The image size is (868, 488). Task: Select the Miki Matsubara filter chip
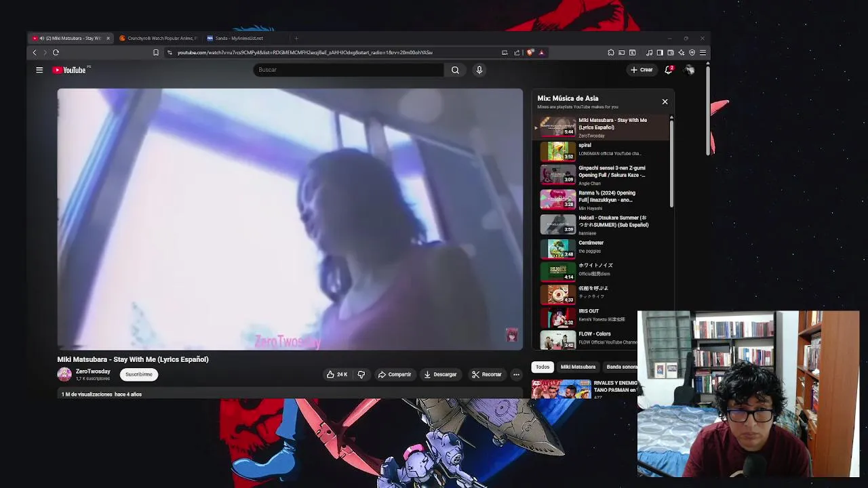578,367
